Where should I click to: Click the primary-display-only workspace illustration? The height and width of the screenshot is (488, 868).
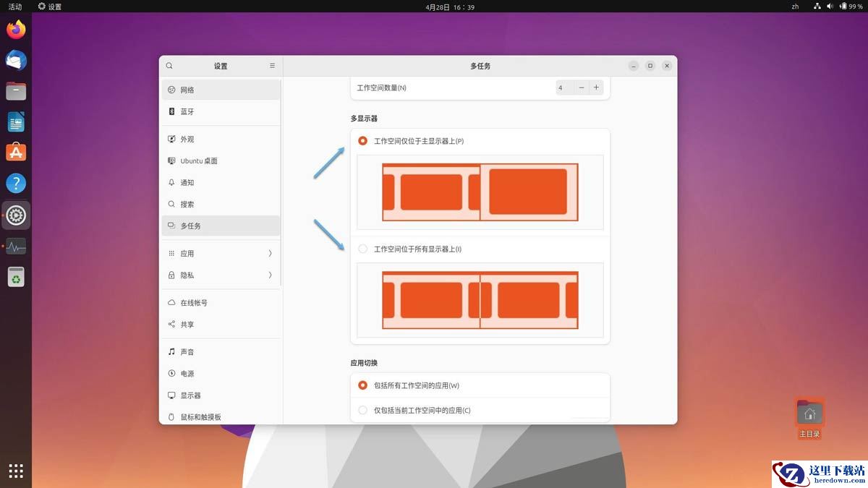pyautogui.click(x=480, y=192)
